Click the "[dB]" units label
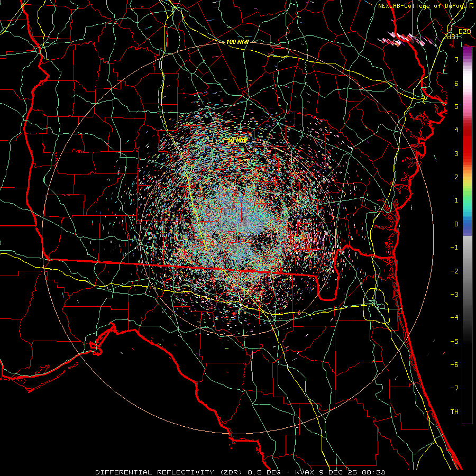This screenshot has height=476, width=476. tap(452, 36)
